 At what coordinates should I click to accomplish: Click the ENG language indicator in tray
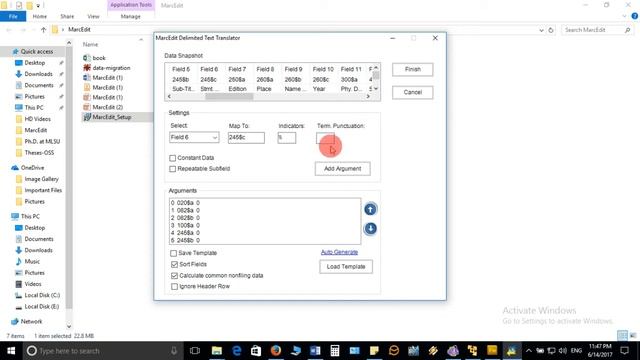pyautogui.click(x=576, y=351)
